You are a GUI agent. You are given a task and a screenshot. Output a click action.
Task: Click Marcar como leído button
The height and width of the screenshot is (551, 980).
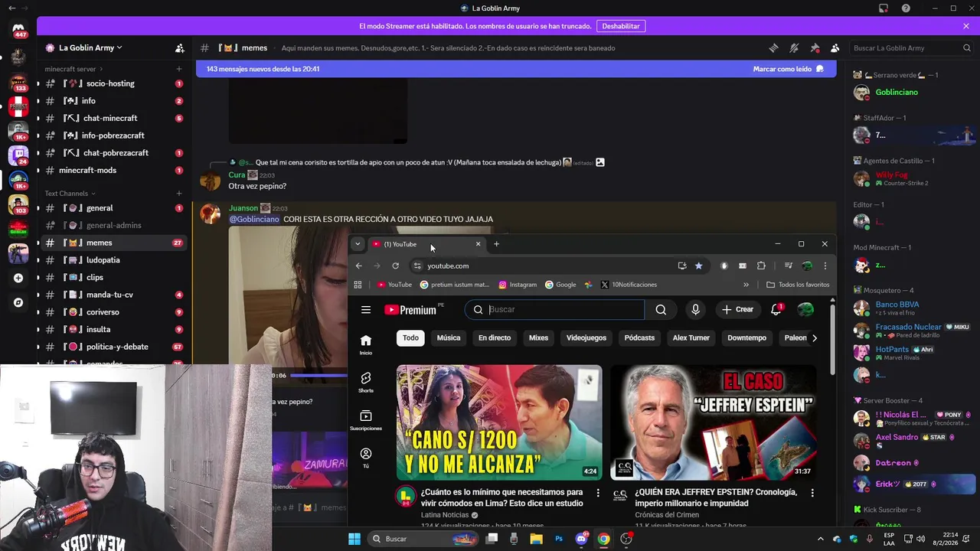[x=789, y=69]
